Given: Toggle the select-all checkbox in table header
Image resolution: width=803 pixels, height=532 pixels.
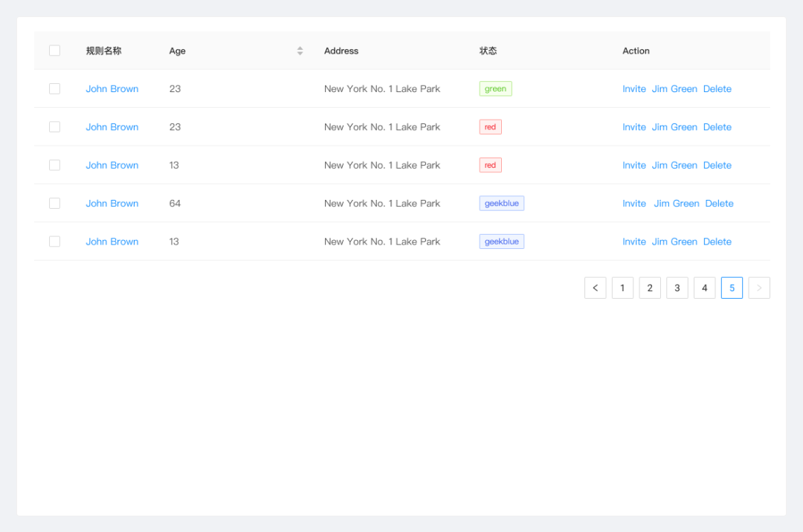Looking at the screenshot, I should [54, 51].
